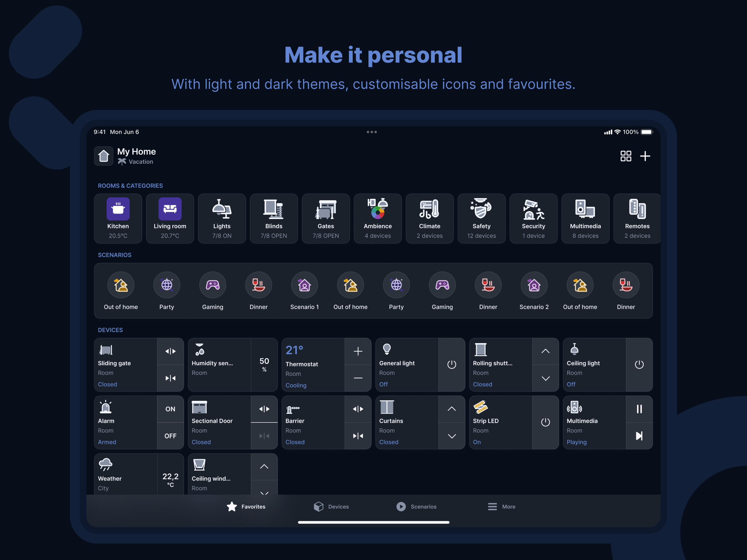Open the Safety category
Viewport: 747px width, 560px height.
coord(482,218)
